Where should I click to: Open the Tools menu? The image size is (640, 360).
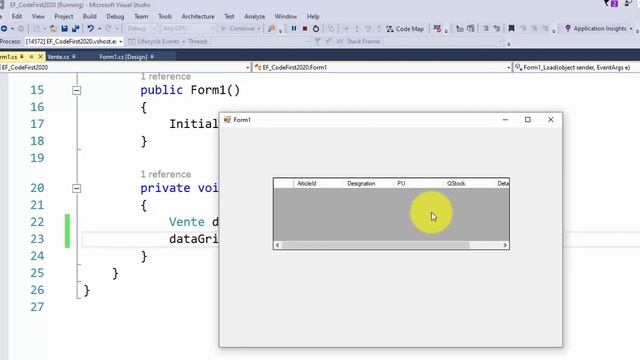click(164, 16)
